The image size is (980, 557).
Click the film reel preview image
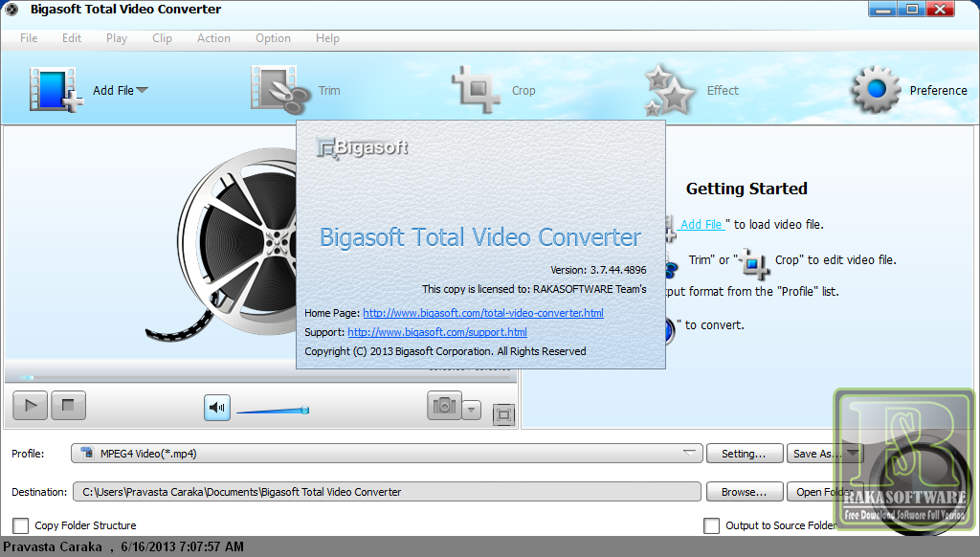[x=222, y=245]
